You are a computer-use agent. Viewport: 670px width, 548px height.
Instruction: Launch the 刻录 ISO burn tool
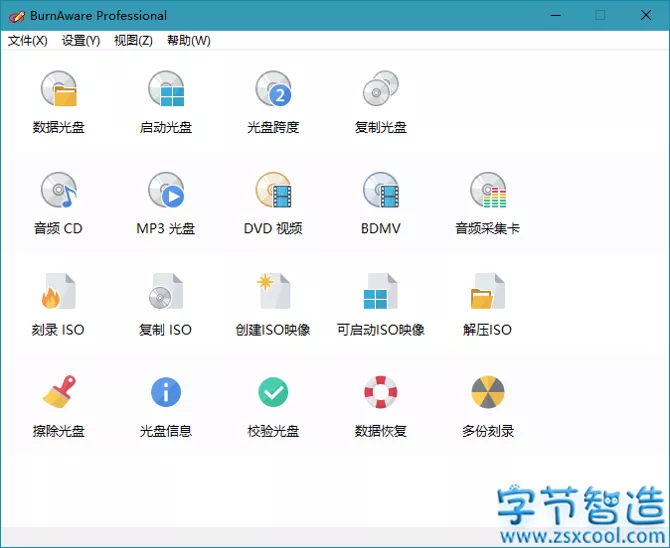(x=59, y=305)
